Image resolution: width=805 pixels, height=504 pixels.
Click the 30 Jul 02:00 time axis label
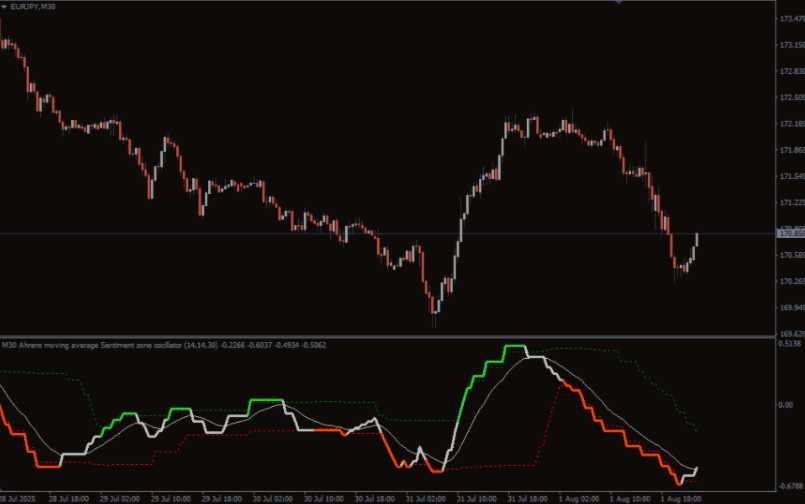[x=273, y=498]
